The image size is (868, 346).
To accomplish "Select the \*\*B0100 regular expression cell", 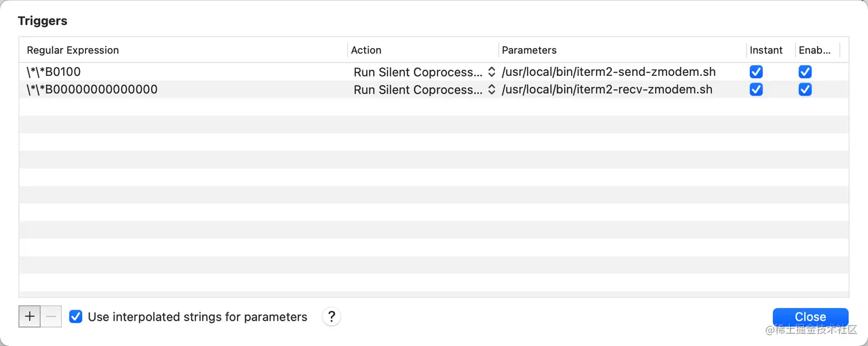I will (x=54, y=72).
